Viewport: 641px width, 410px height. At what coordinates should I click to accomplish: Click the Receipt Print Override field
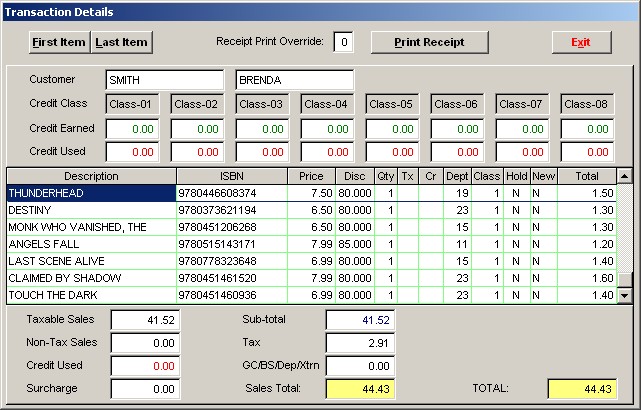tap(343, 42)
